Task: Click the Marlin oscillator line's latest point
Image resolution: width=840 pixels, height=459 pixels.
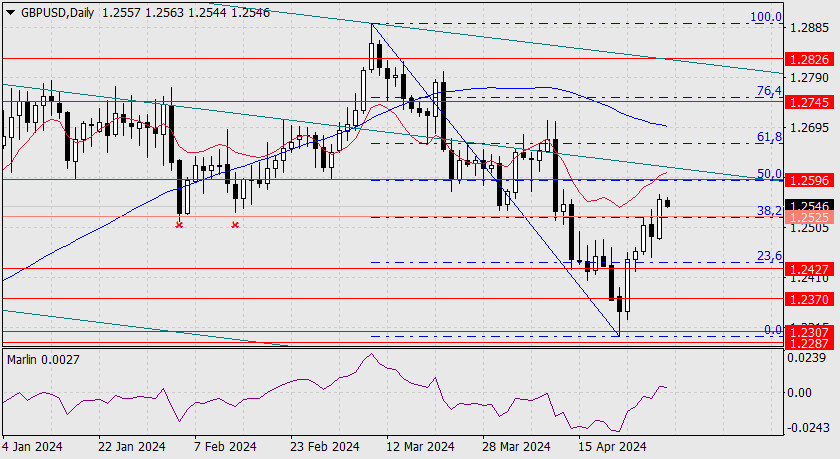Action: [666, 387]
